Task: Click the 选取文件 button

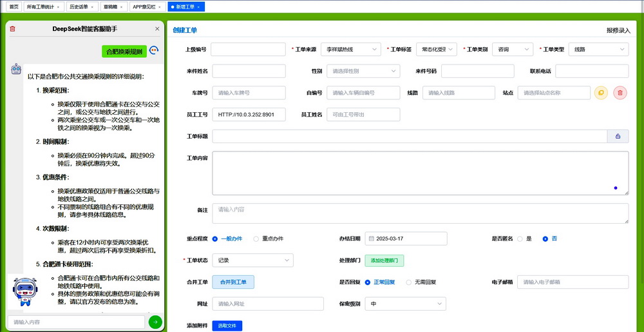Action: click(227, 326)
